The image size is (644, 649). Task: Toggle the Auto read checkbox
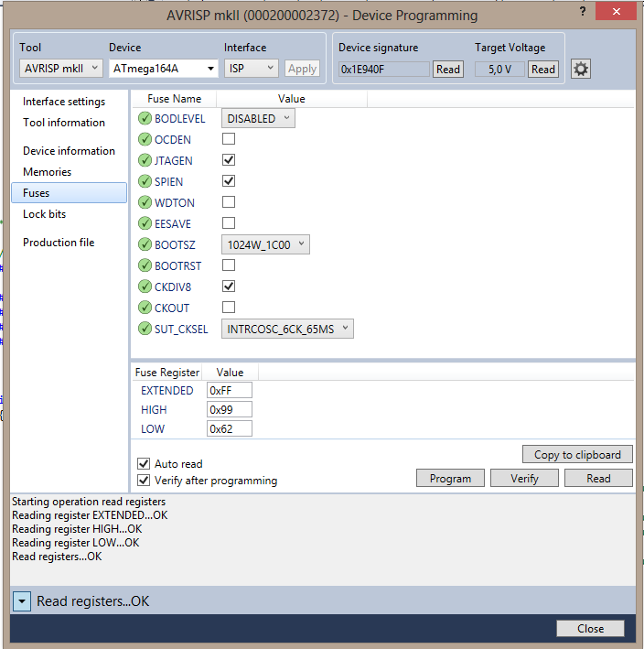(144, 463)
